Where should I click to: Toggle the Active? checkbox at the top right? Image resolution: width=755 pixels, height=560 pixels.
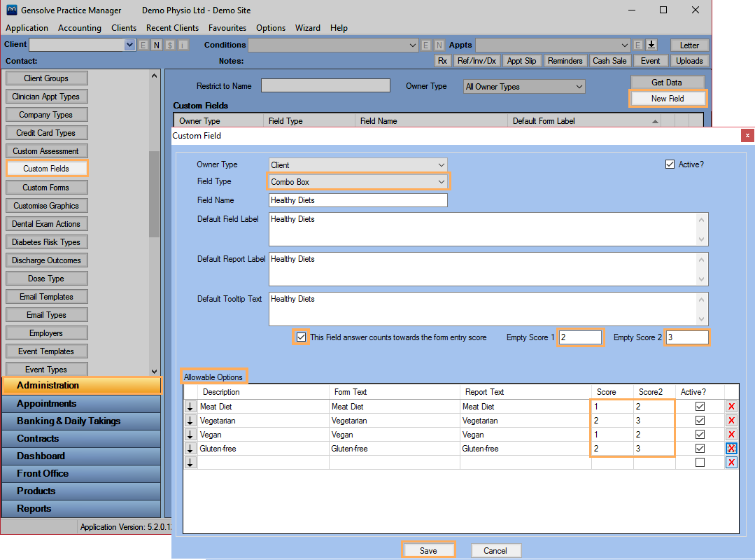click(670, 164)
